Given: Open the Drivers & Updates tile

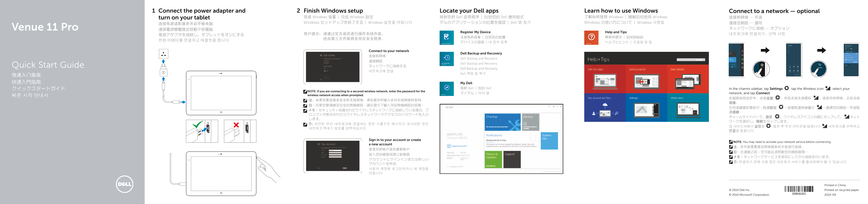Looking at the screenshot, I should (493, 159).
